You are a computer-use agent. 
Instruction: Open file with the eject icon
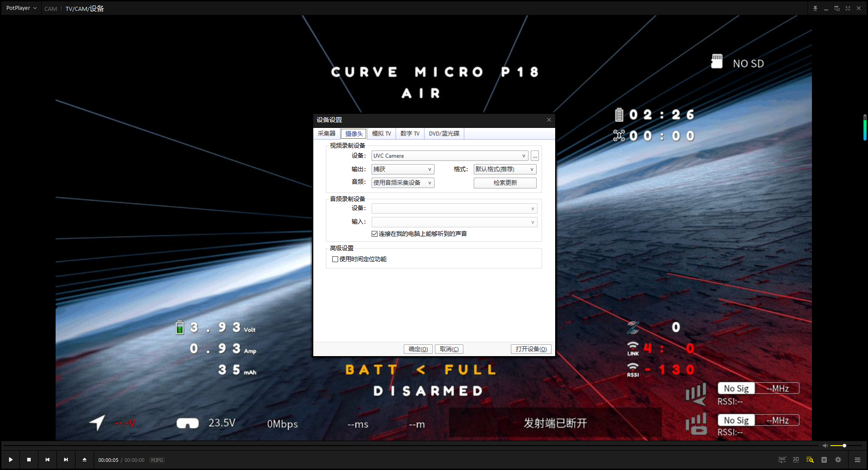pyautogui.click(x=85, y=460)
